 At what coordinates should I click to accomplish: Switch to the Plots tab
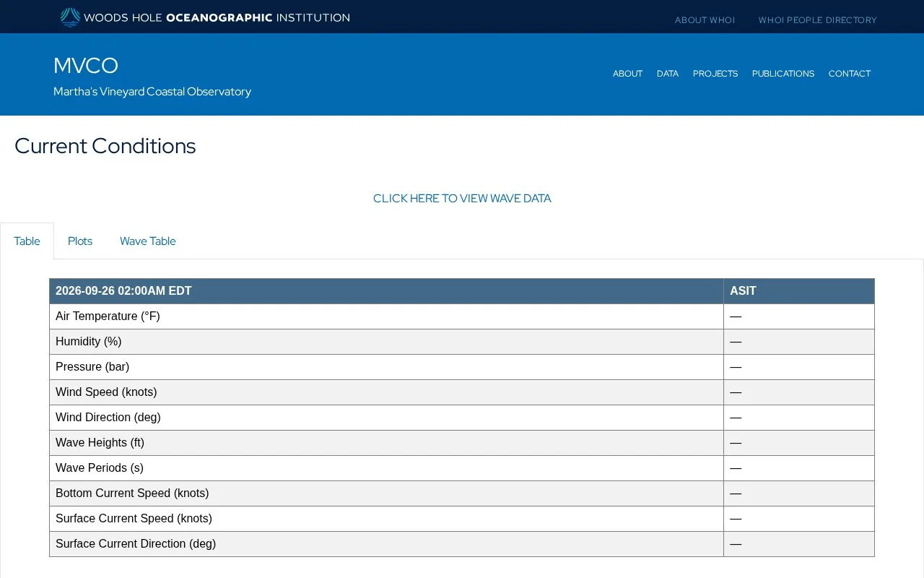[x=80, y=241]
